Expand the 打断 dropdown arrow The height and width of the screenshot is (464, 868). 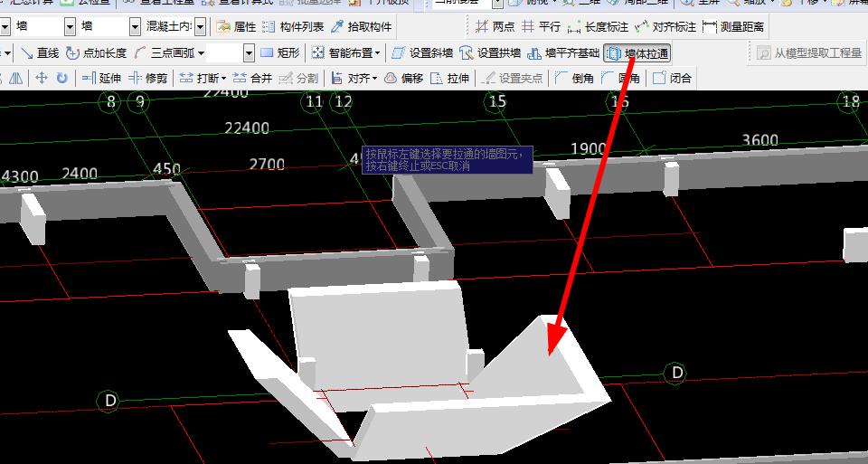[223, 80]
